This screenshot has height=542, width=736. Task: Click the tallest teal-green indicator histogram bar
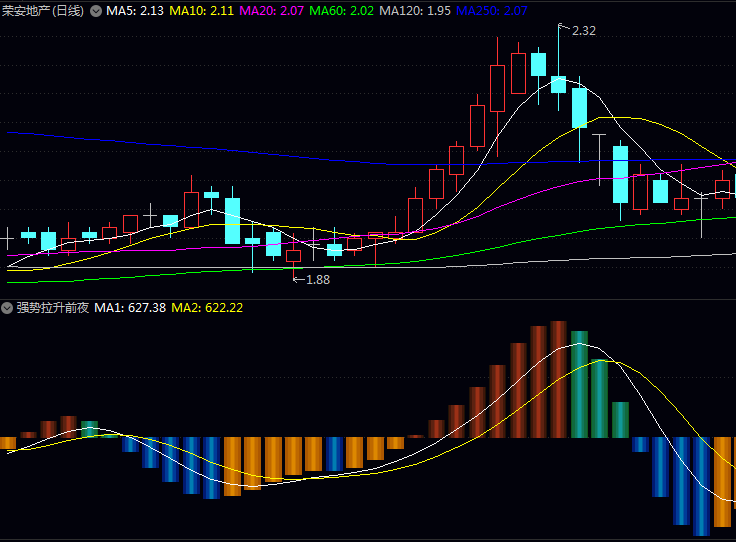tap(579, 384)
